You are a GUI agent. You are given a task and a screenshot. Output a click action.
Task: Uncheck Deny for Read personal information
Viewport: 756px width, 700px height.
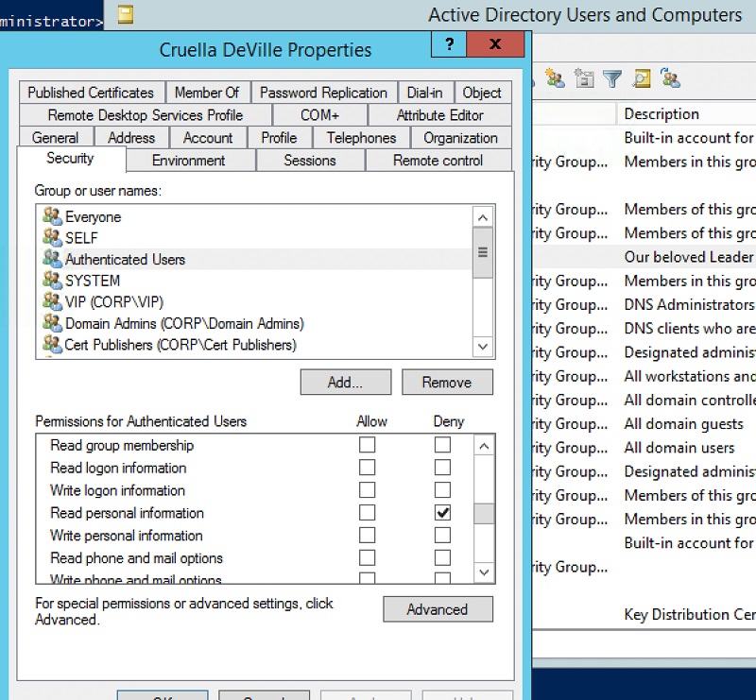pos(444,513)
